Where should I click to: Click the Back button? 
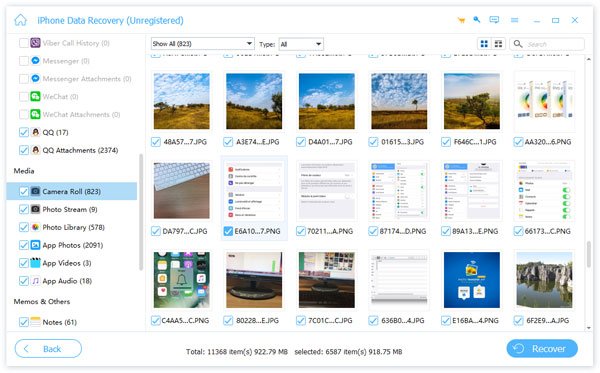pyautogui.click(x=48, y=349)
